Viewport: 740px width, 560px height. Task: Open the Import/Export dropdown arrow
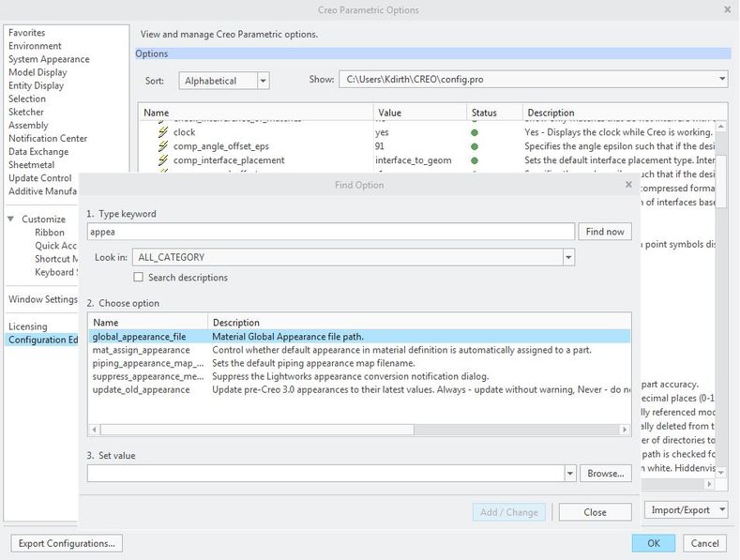tap(722, 510)
